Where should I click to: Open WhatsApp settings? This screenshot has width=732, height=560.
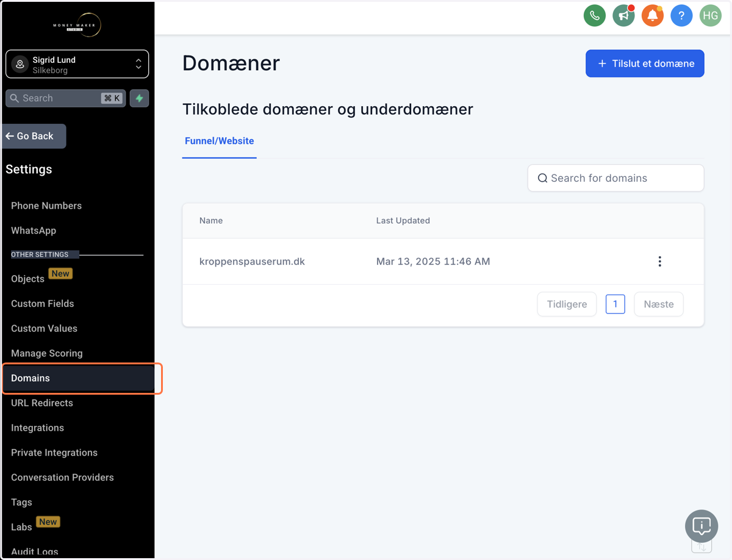(x=34, y=231)
